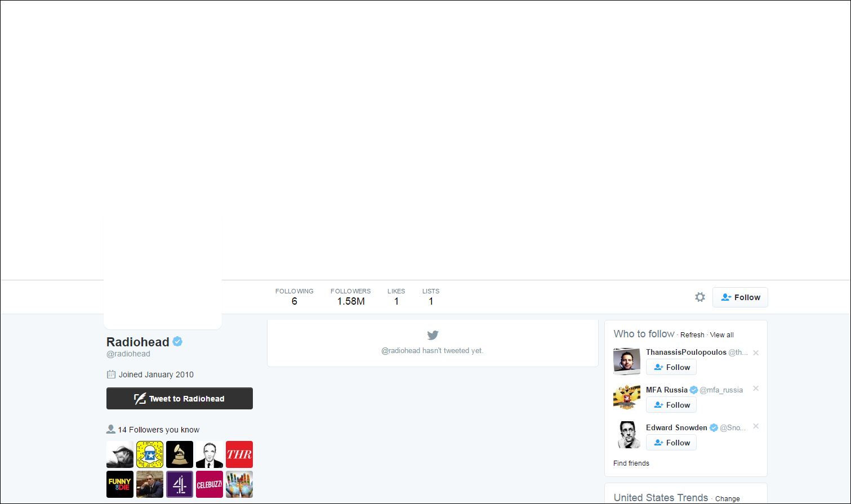Open the gear settings dropdown
851x504 pixels.
(x=699, y=297)
